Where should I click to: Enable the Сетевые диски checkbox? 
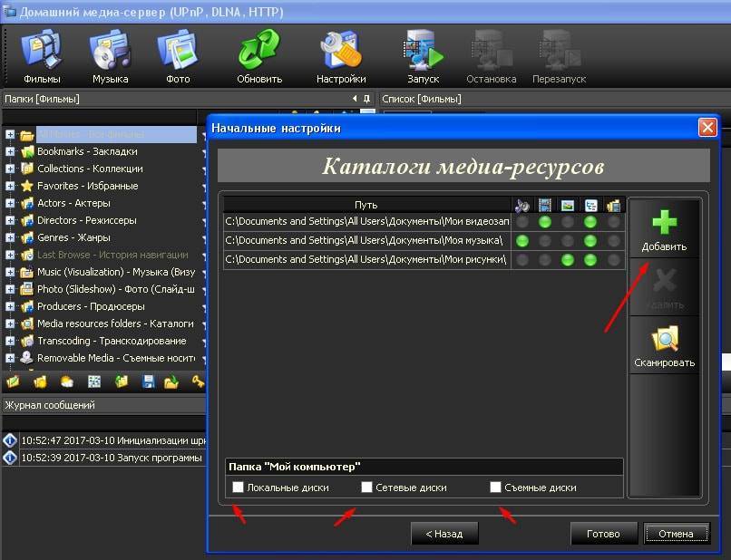coord(367,488)
